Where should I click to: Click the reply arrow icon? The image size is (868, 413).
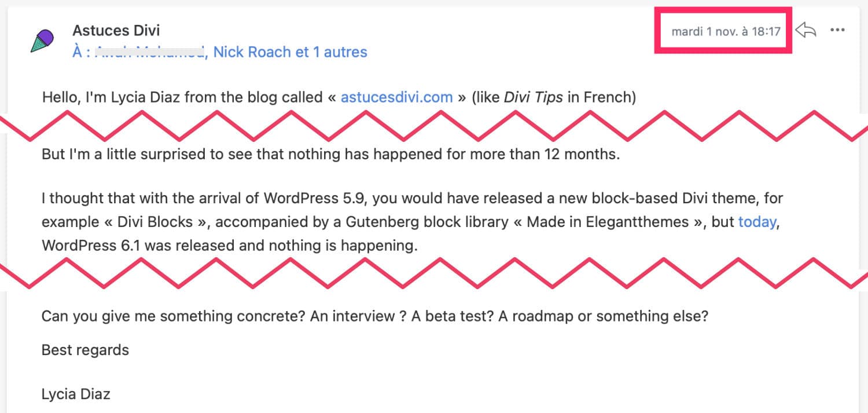point(806,30)
